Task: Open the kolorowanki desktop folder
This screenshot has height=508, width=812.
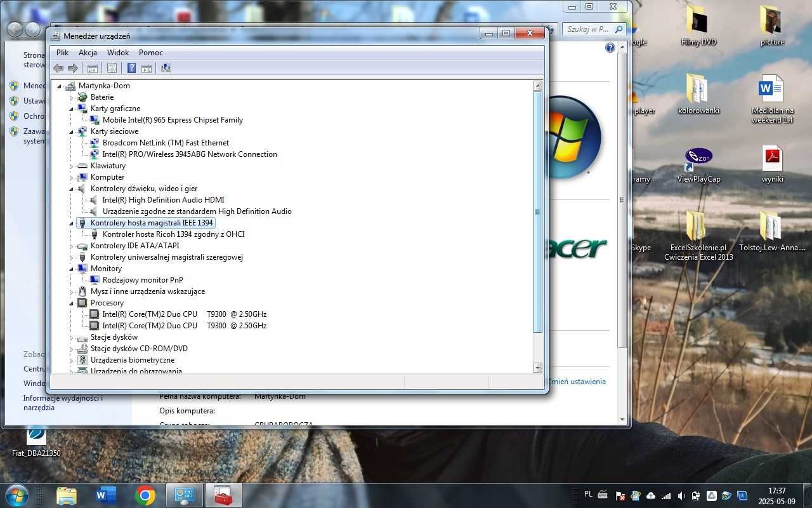Action: click(698, 94)
